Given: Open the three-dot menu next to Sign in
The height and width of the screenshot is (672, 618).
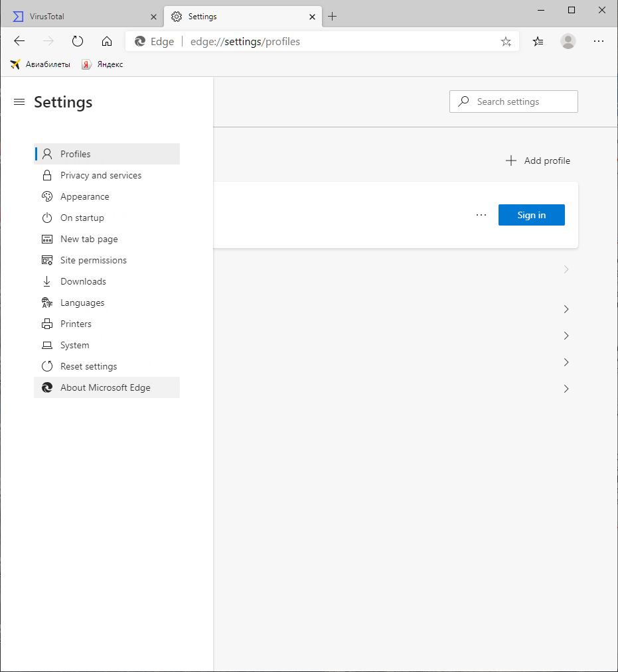Looking at the screenshot, I should [481, 214].
